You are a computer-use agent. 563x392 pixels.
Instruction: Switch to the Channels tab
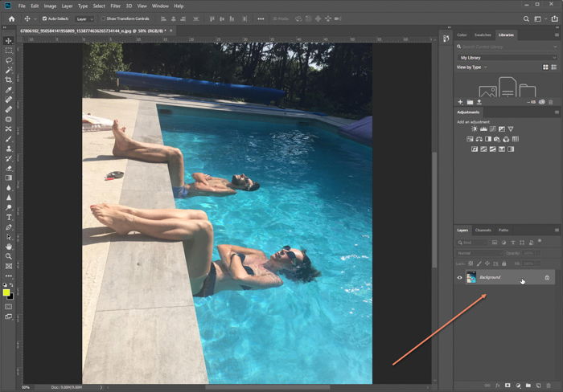483,231
